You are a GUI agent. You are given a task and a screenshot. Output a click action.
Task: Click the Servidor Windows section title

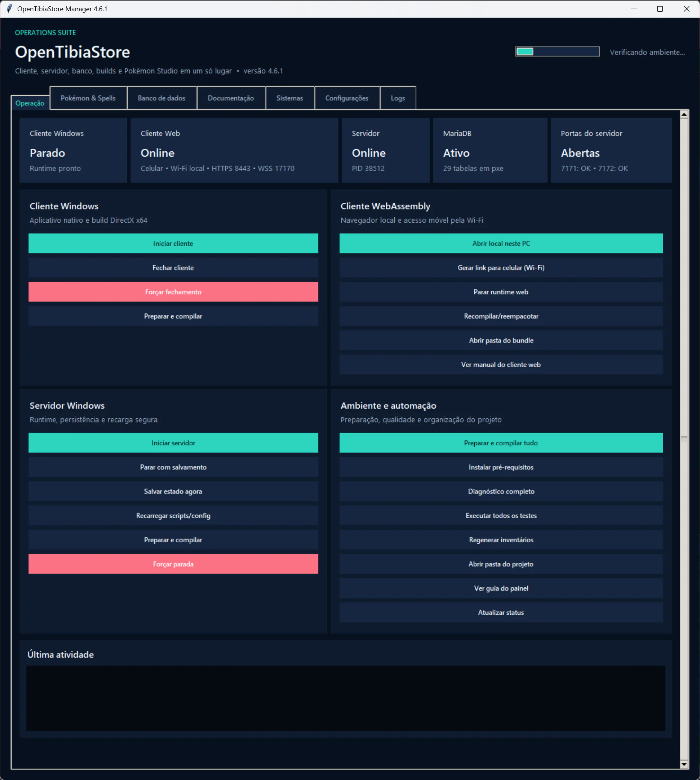coord(67,405)
